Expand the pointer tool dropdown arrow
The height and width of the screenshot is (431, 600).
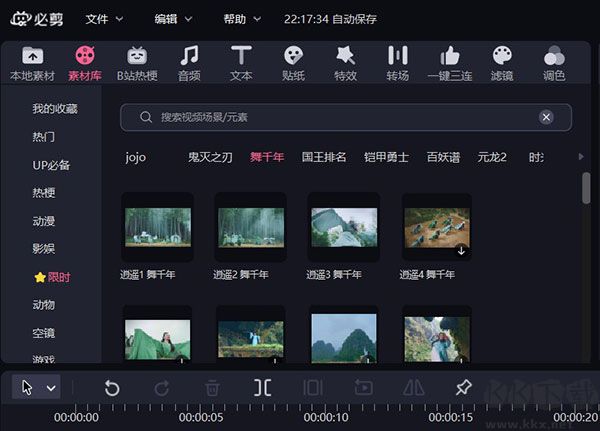51,388
